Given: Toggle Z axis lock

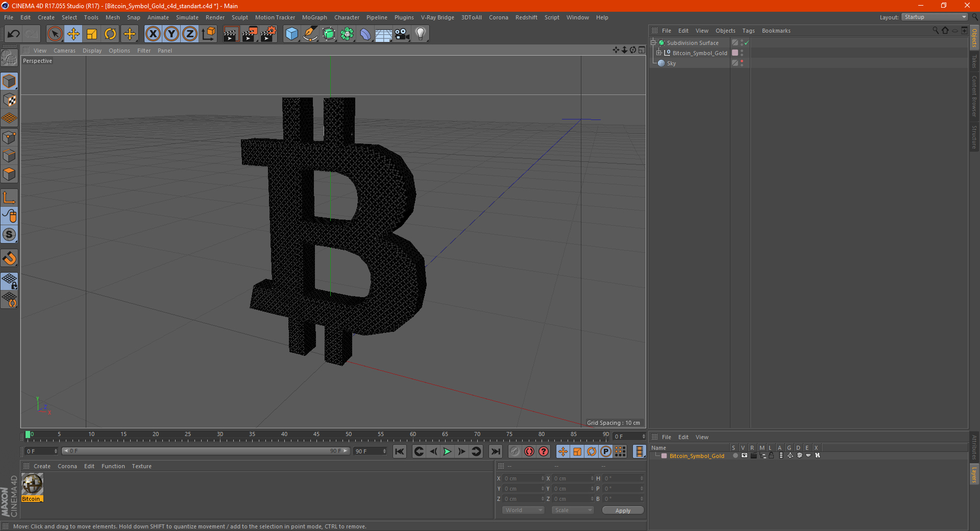Looking at the screenshot, I should point(190,34).
